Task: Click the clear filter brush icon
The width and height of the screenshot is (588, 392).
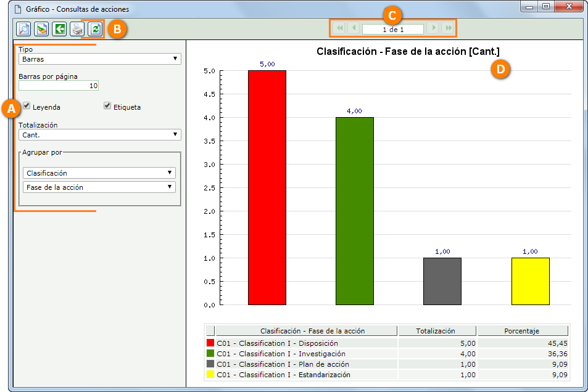Action: (x=41, y=29)
